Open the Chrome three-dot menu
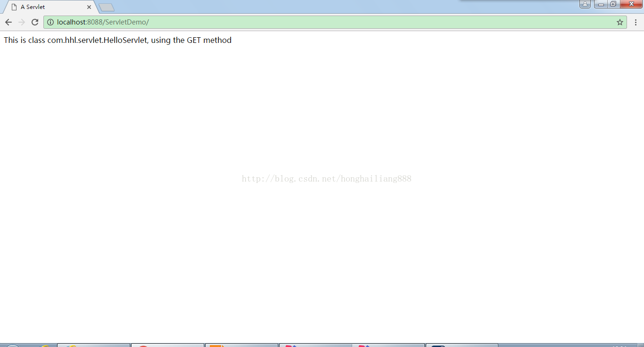 click(636, 22)
